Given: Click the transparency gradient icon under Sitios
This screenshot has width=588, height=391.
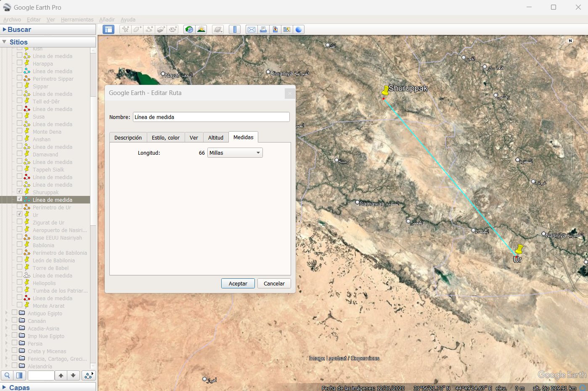Looking at the screenshot, I should 19,375.
